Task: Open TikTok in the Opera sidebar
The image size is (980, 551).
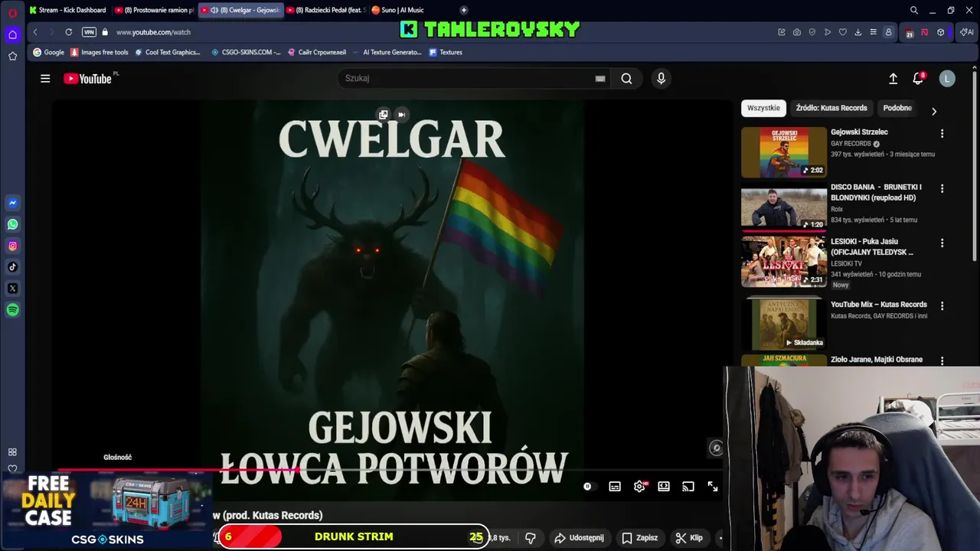Action: 12,267
